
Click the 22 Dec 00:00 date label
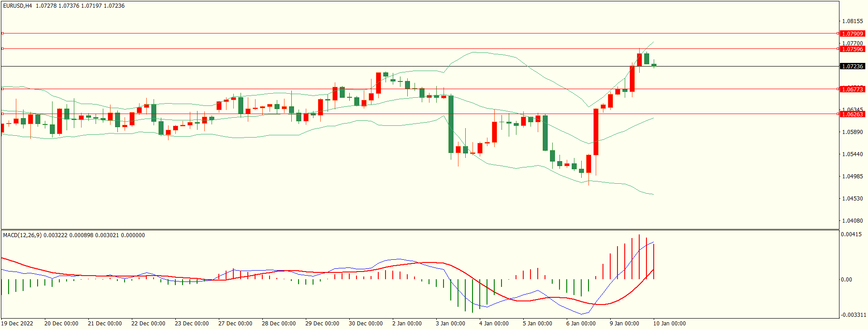tap(148, 324)
